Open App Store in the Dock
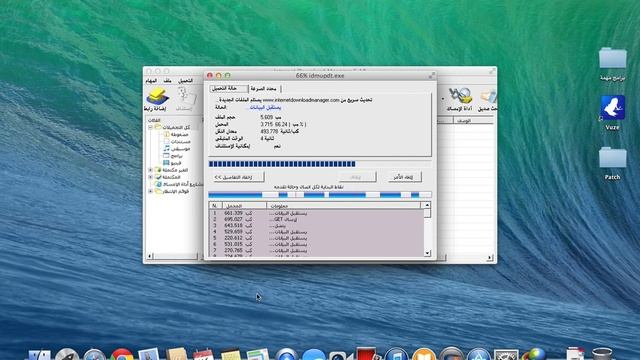This screenshot has height=360, width=640. pyautogui.click(x=478, y=355)
